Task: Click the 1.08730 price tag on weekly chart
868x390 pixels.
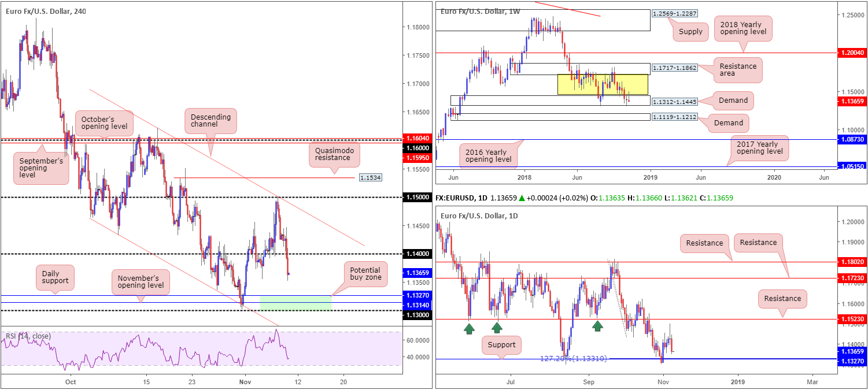Action: 852,140
